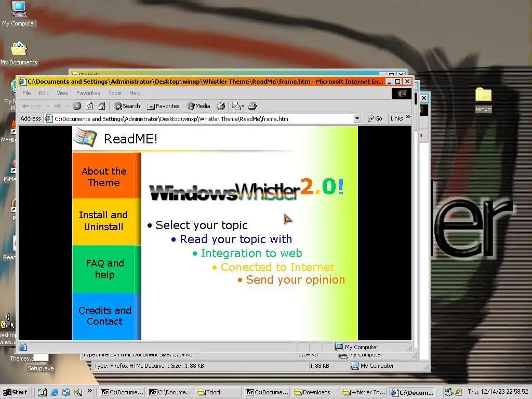Switch to the Tclock taskbar button
Screen dimensions: 532x399
click(x=219, y=392)
